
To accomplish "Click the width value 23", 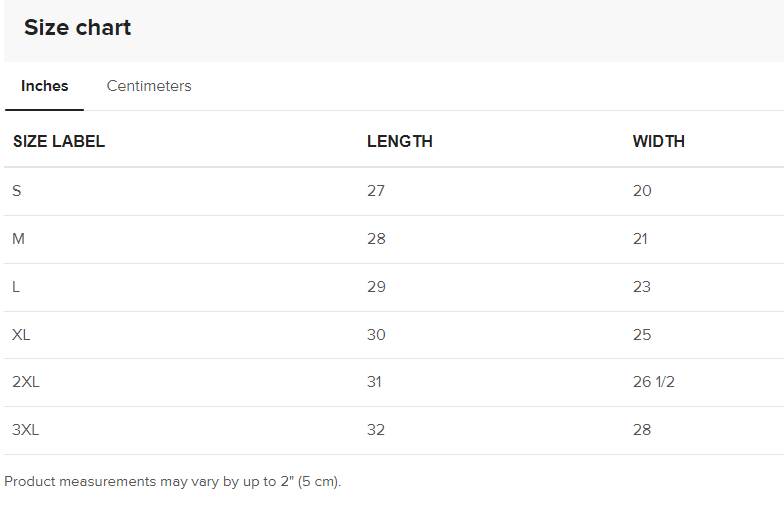I will click(x=642, y=286).
